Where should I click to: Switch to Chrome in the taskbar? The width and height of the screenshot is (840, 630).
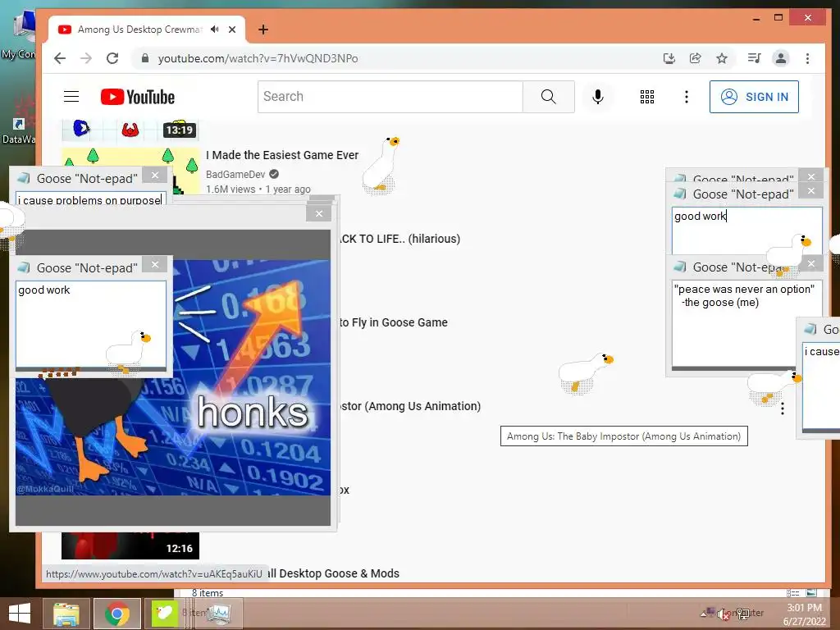coord(117,614)
